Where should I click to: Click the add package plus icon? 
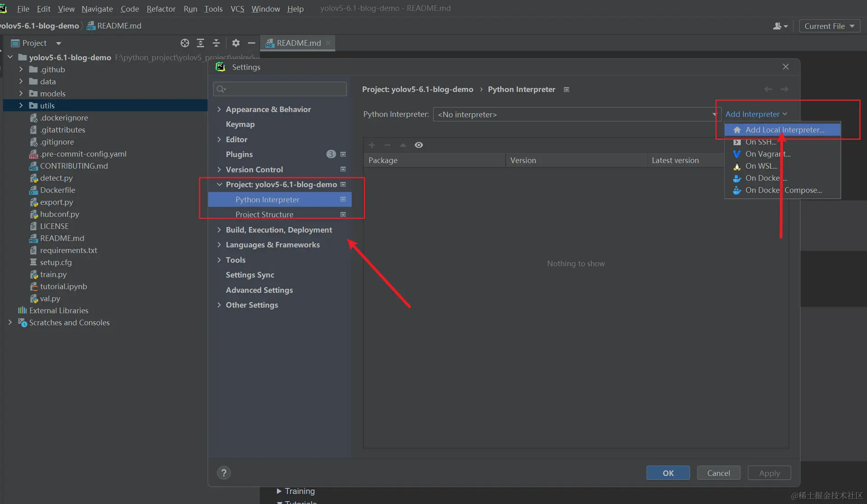(x=372, y=145)
